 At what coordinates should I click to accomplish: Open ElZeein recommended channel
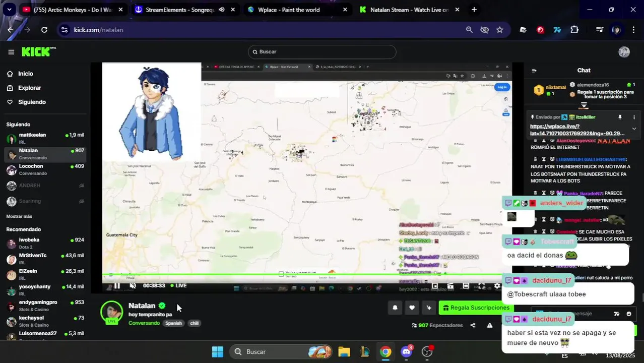click(45, 274)
